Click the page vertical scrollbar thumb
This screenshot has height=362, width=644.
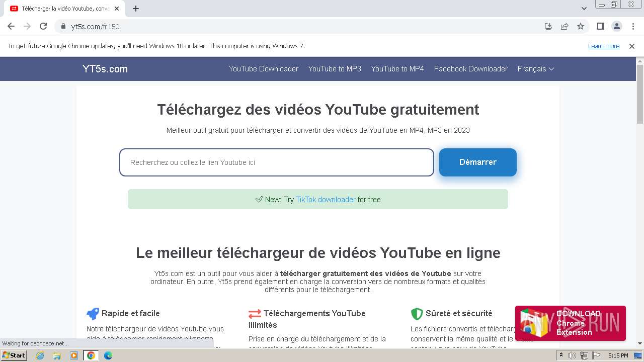point(640,94)
